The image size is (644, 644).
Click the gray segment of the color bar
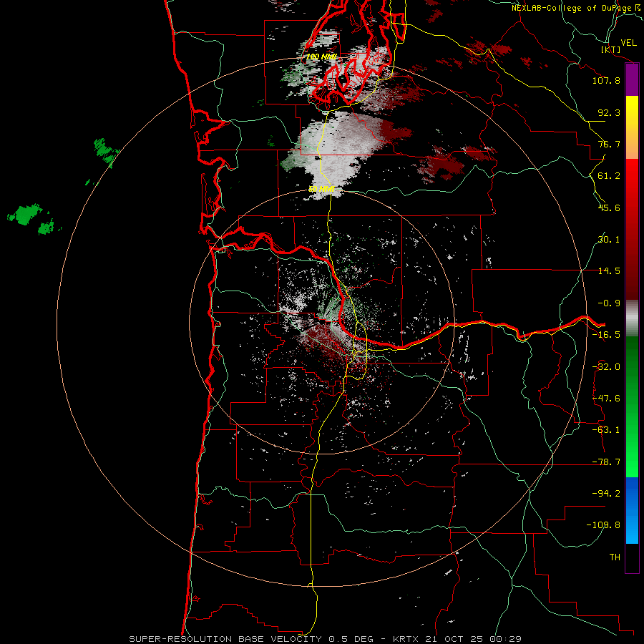pyautogui.click(x=632, y=318)
